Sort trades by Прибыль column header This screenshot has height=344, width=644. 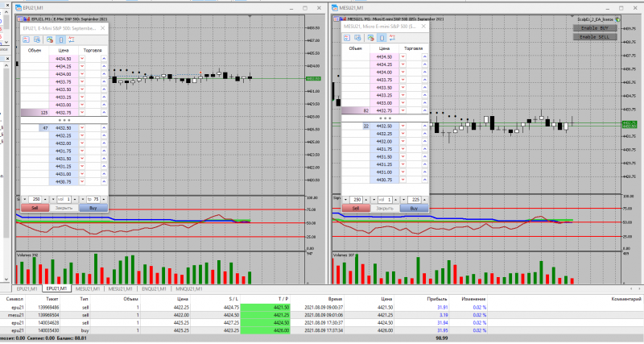[436, 299]
